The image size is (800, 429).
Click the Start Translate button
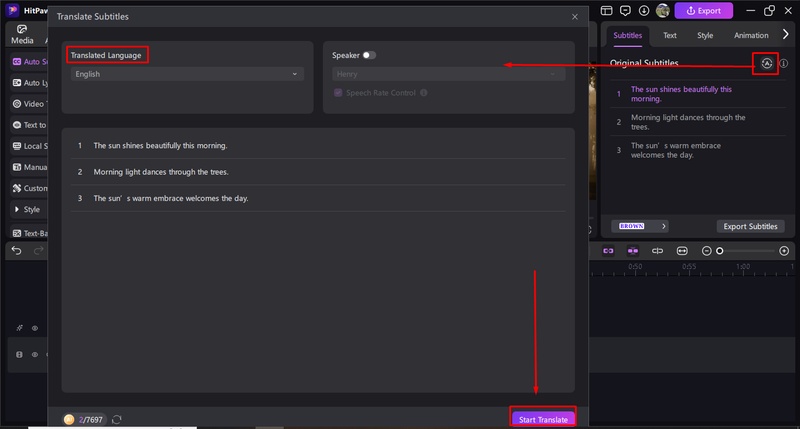point(543,419)
